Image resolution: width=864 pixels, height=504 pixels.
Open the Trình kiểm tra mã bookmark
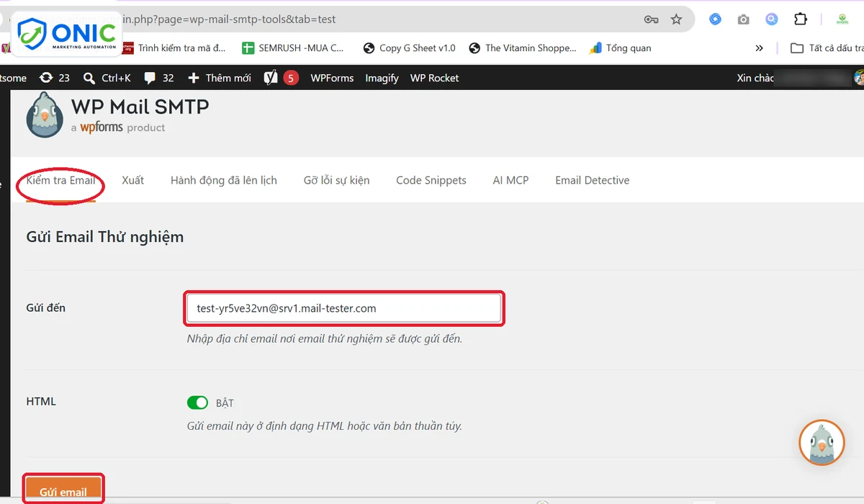pos(173,48)
